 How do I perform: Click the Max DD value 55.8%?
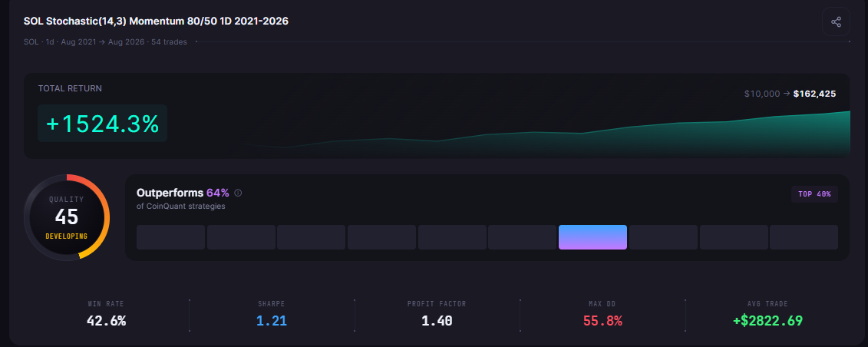pyautogui.click(x=602, y=320)
